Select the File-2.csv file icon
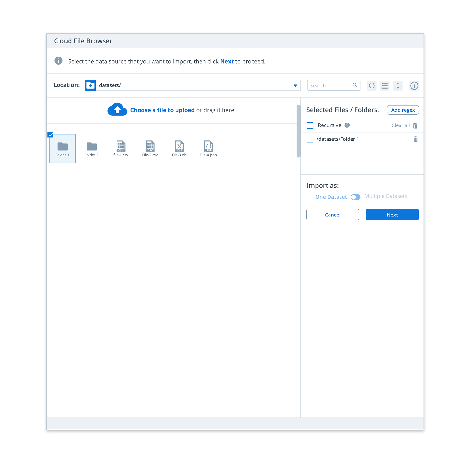The width and height of the screenshot is (470, 476). pos(150,146)
